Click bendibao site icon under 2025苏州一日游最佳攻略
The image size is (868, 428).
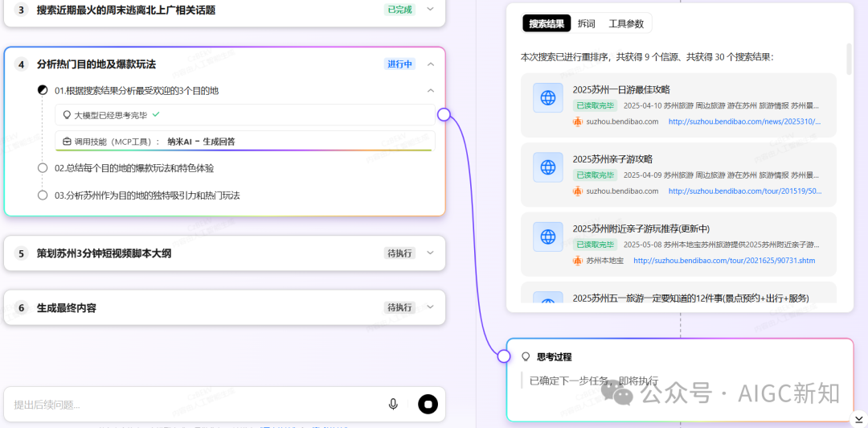578,121
